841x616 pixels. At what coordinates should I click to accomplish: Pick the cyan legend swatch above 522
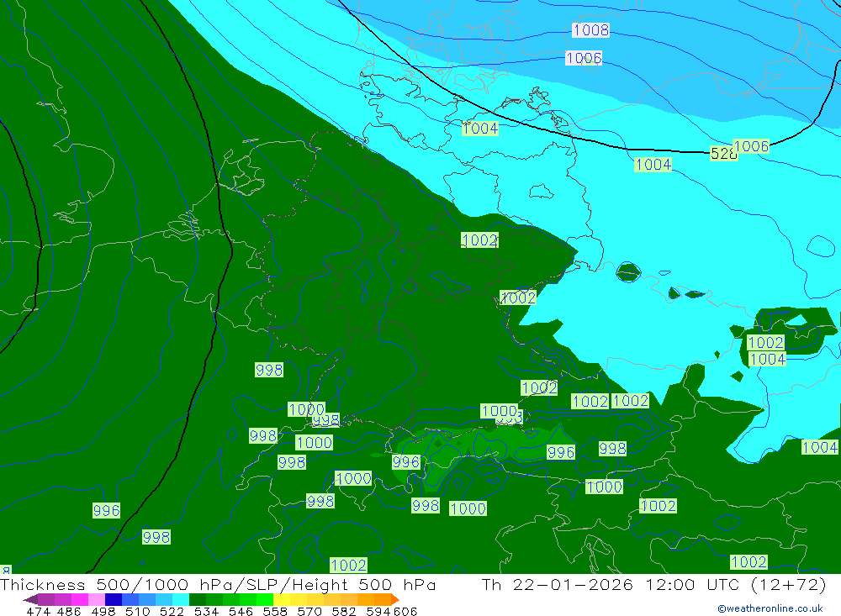[181, 599]
